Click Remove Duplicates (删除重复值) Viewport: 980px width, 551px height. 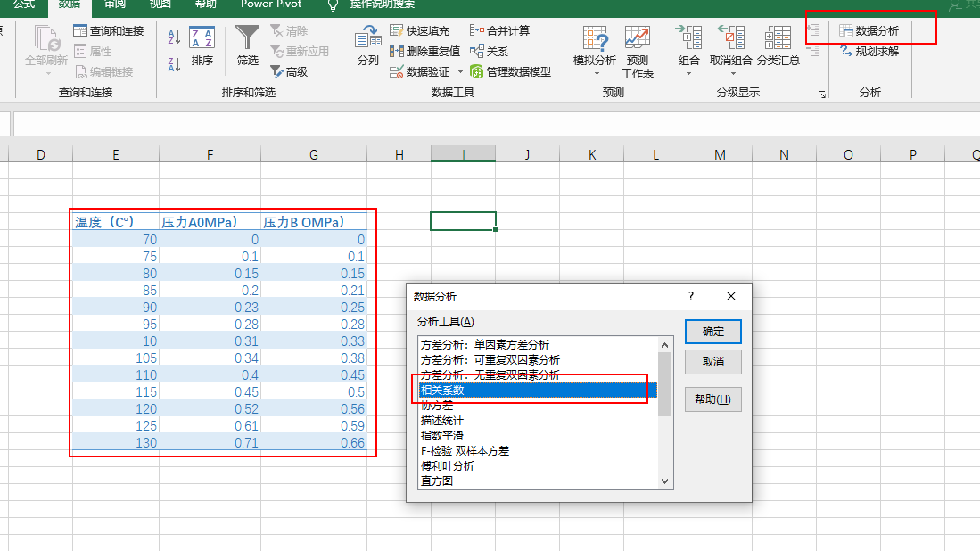(424, 51)
